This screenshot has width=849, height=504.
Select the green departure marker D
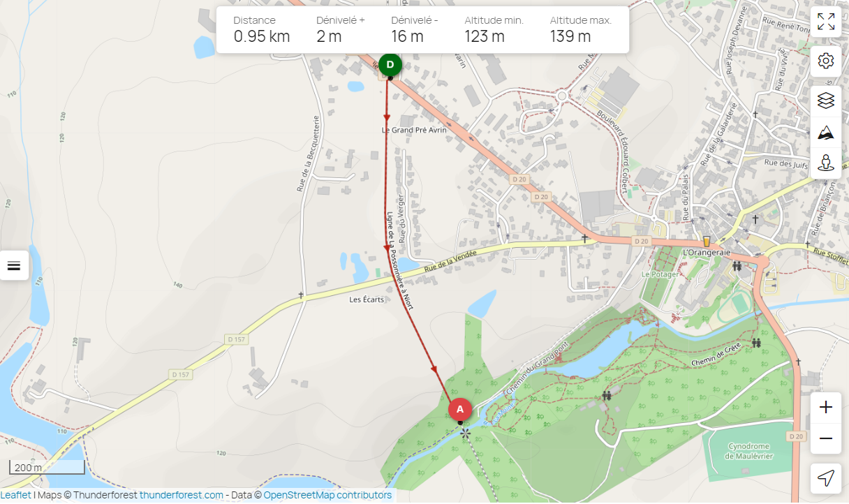point(390,65)
